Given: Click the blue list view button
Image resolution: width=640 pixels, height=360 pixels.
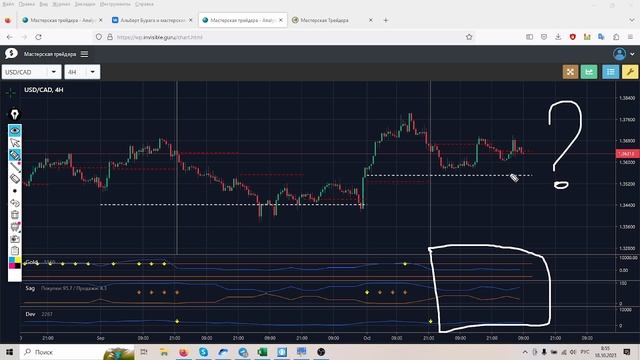Looking at the screenshot, I should coord(611,72).
